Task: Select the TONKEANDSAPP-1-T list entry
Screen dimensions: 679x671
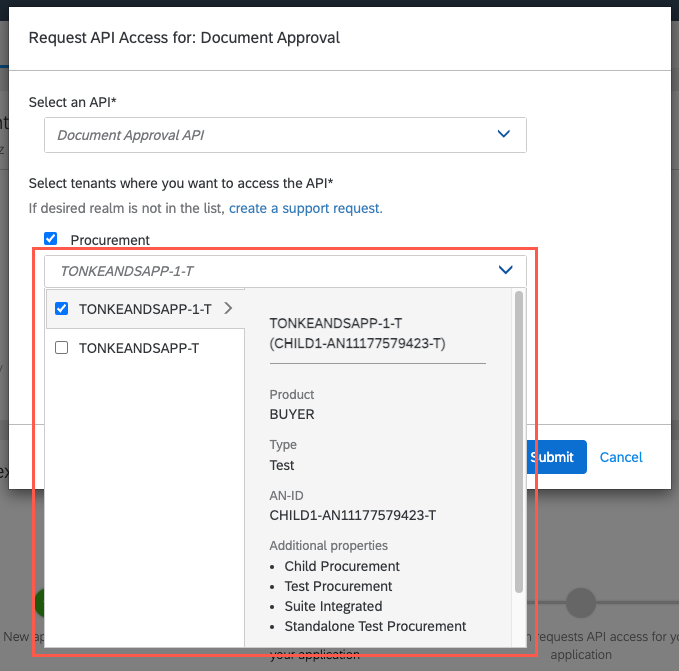Action: [145, 309]
